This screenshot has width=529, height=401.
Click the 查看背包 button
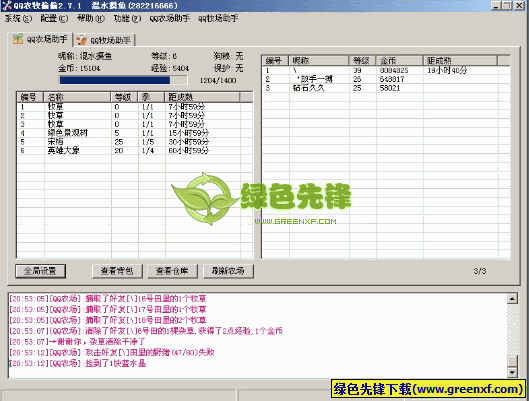pos(117,271)
